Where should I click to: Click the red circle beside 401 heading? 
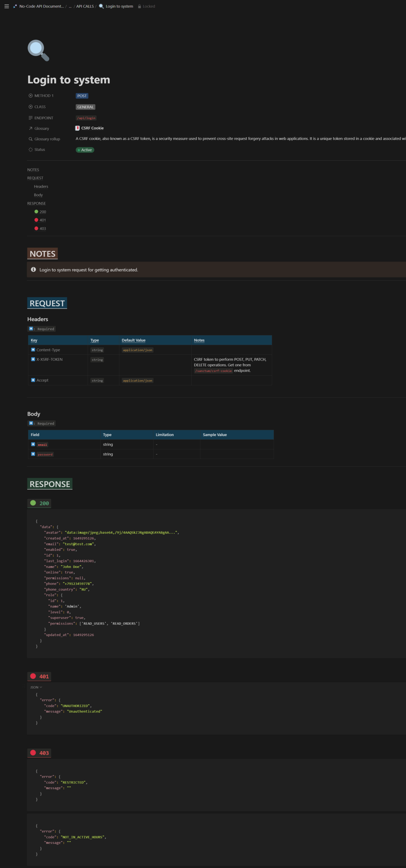pyautogui.click(x=33, y=676)
